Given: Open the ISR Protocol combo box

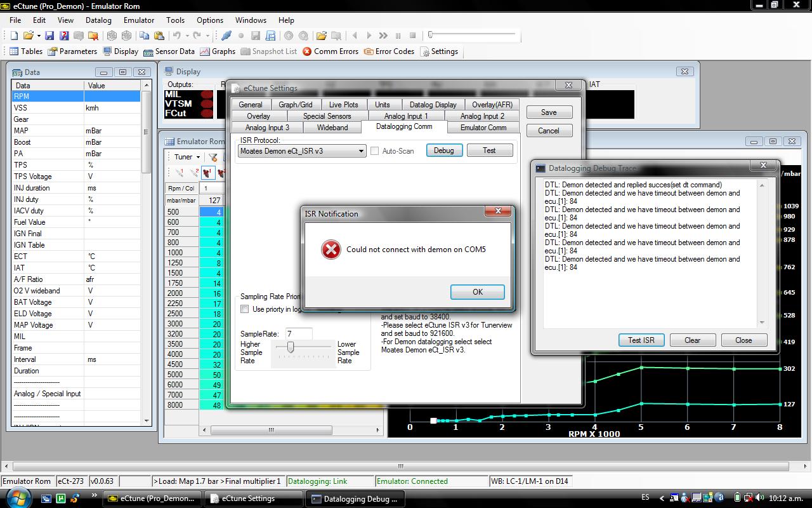Looking at the screenshot, I should tap(302, 151).
